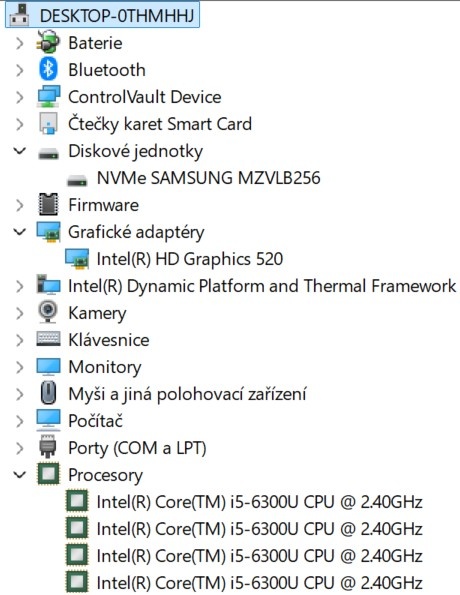Select Intel(R) Dynamic Platform and Thermal Framework label
Viewport: 460px width, 595px height.
[x=262, y=286]
